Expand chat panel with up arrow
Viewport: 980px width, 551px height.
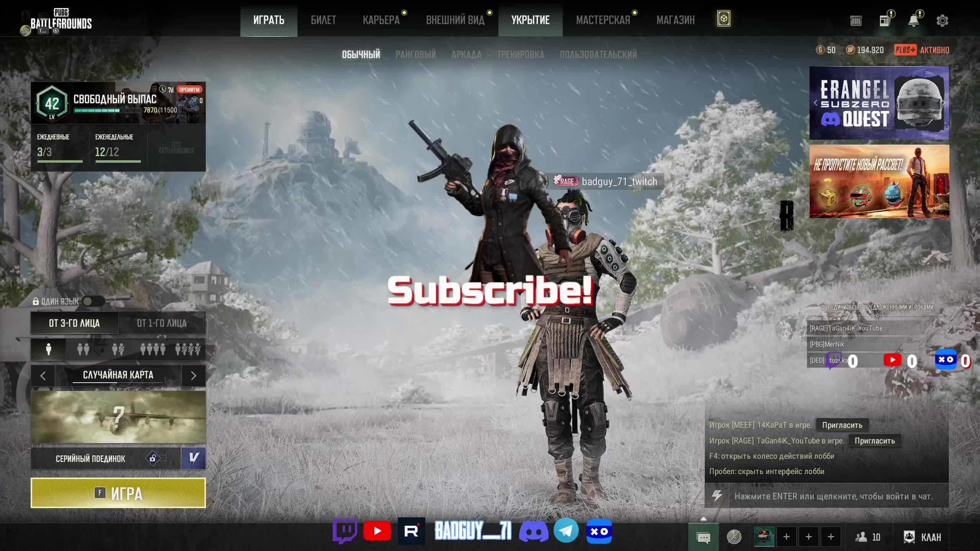click(x=703, y=519)
